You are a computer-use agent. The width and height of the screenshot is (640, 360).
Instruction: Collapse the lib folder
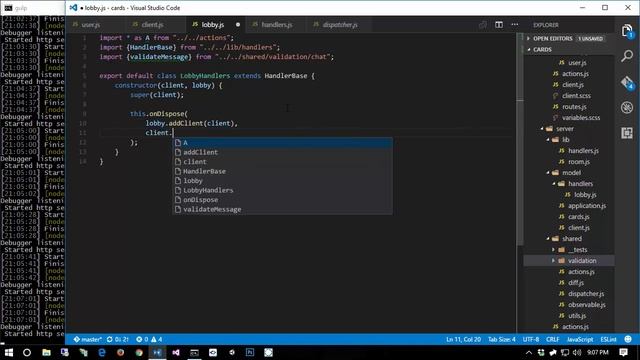coord(548,140)
